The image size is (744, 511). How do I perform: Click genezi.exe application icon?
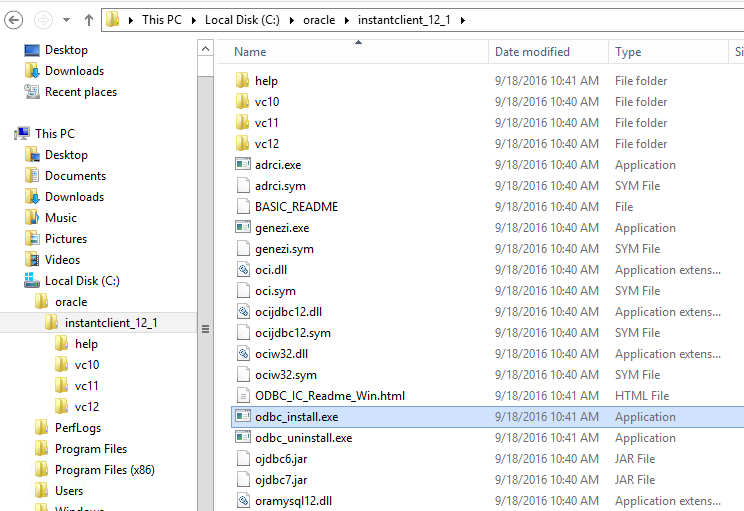point(243,227)
